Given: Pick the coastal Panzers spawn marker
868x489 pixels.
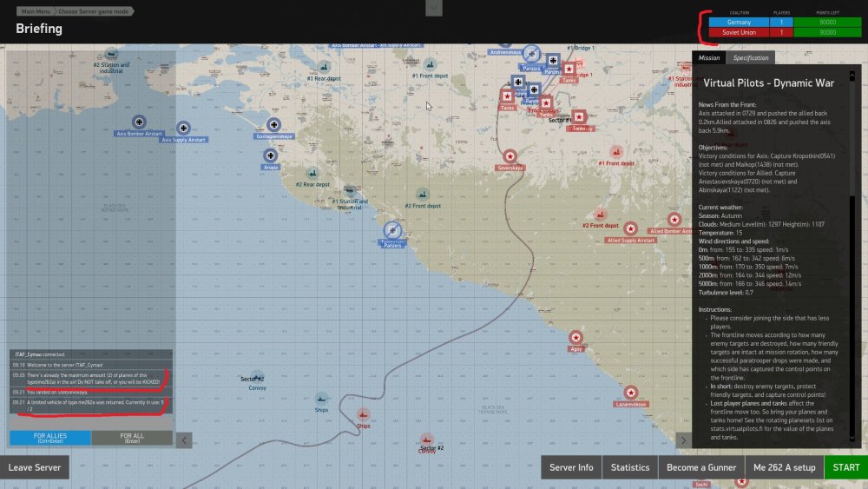Looking at the screenshot, I should [392, 230].
